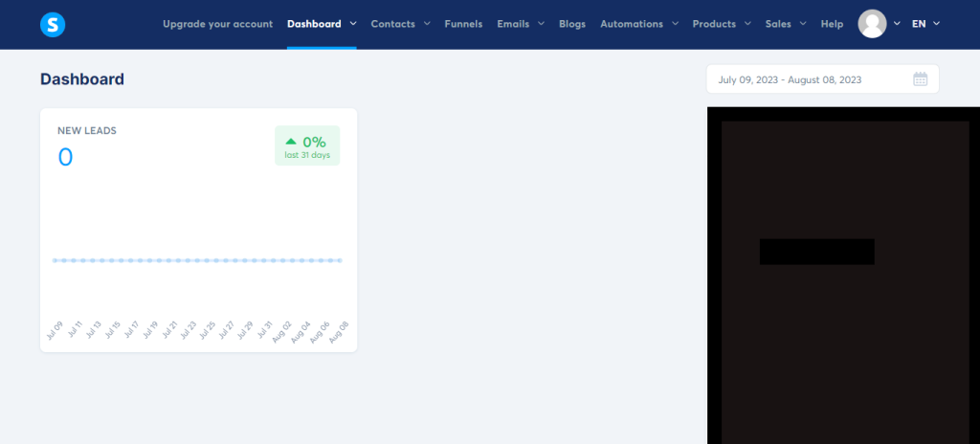Click the NEW LEADS card title

pyautogui.click(x=87, y=131)
